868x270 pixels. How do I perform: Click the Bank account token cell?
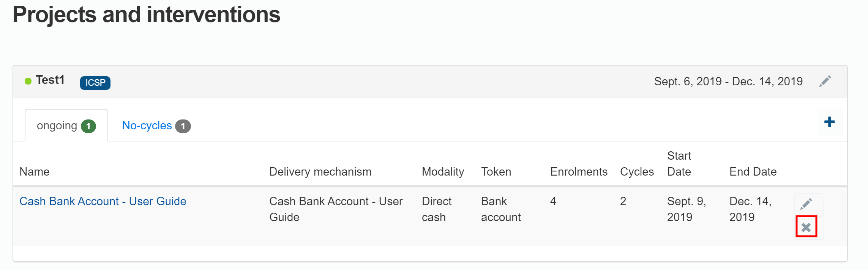coord(500,209)
